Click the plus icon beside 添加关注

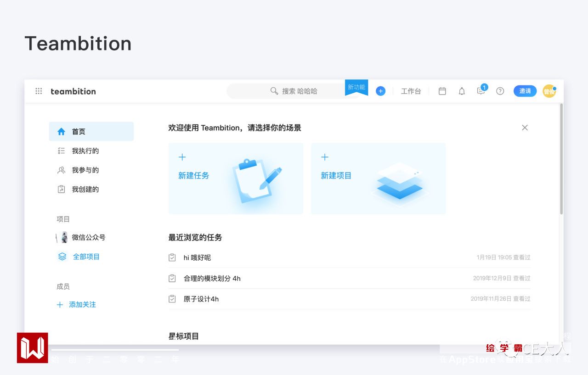(60, 304)
